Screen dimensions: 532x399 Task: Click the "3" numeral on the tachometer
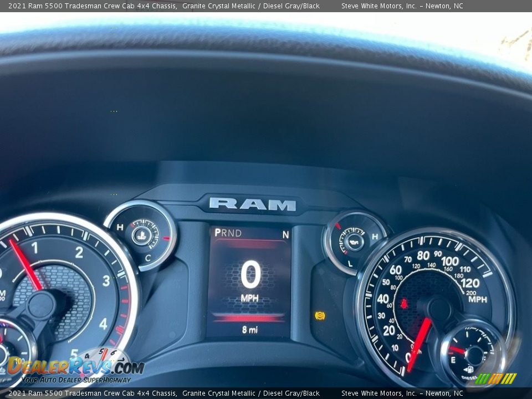click(x=106, y=280)
